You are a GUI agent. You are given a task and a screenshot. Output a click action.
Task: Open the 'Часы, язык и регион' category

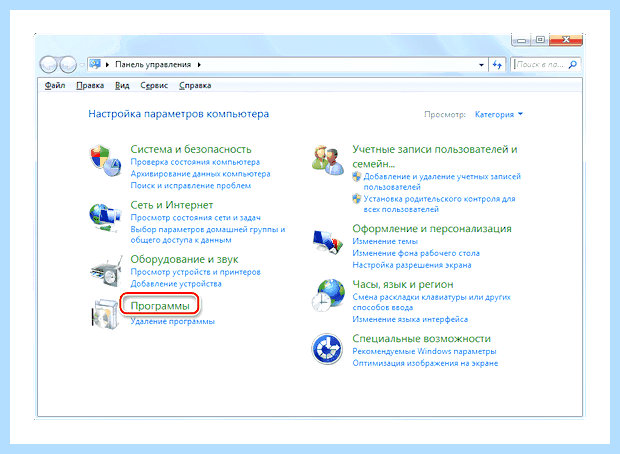coord(403,284)
